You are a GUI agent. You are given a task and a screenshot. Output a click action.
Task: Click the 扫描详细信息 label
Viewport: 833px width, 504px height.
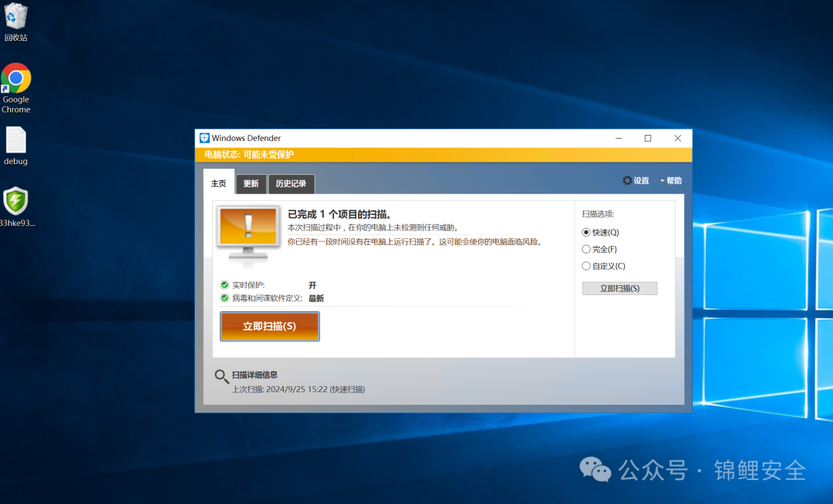255,375
